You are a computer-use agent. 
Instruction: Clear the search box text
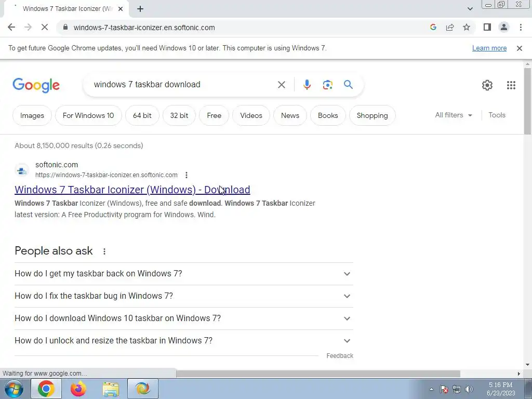click(x=282, y=85)
